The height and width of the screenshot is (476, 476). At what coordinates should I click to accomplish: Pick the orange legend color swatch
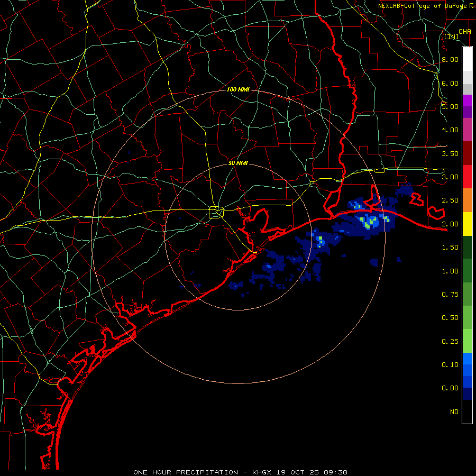click(x=467, y=200)
